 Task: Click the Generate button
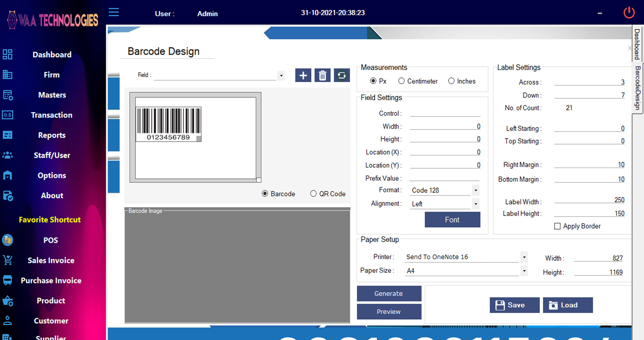click(389, 293)
